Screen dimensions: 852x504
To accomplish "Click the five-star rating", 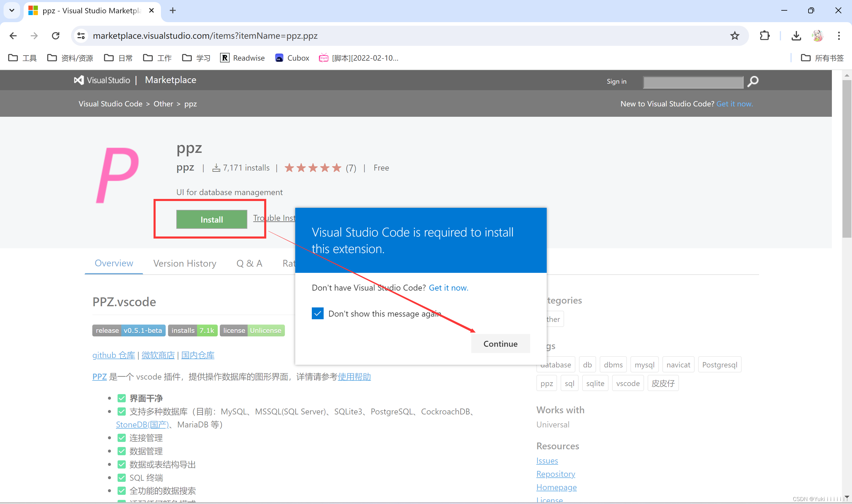I will [x=313, y=168].
